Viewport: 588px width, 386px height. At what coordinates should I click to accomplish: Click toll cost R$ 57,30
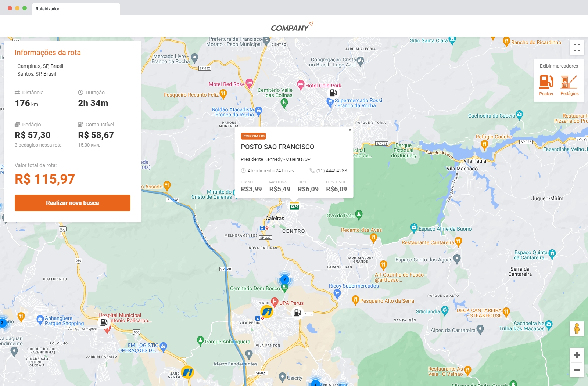[33, 135]
